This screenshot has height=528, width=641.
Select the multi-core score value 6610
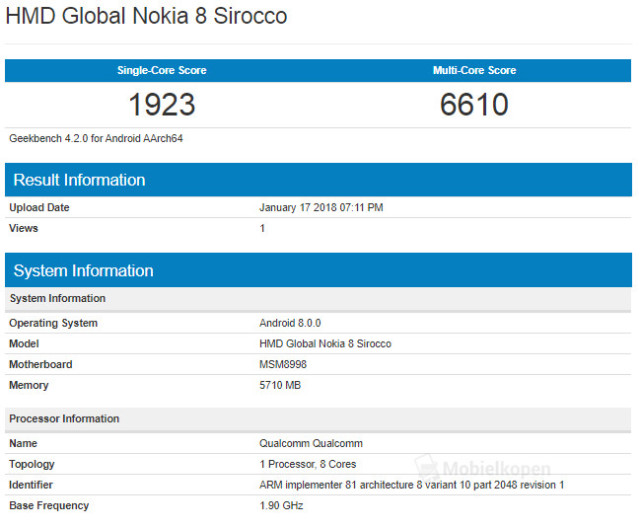pyautogui.click(x=474, y=104)
